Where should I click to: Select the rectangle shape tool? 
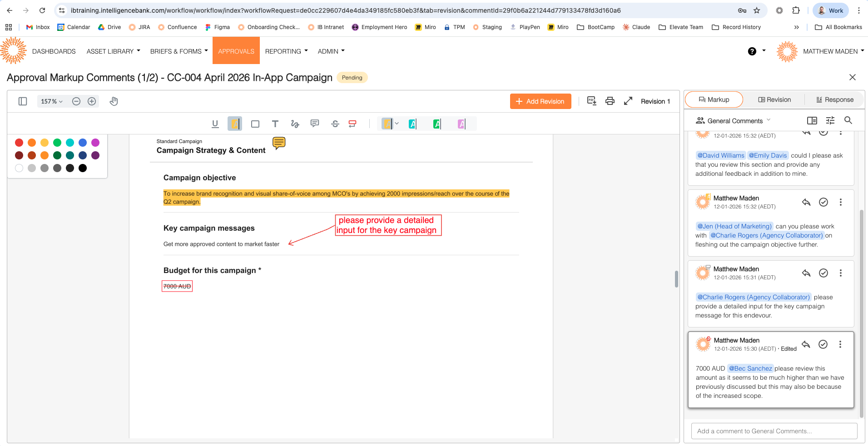(x=255, y=124)
